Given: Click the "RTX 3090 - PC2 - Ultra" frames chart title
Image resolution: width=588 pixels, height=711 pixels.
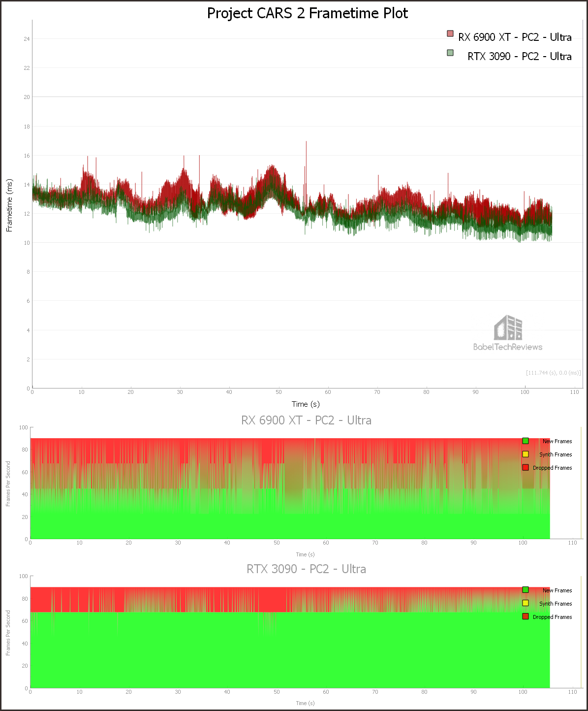Looking at the screenshot, I should [306, 569].
